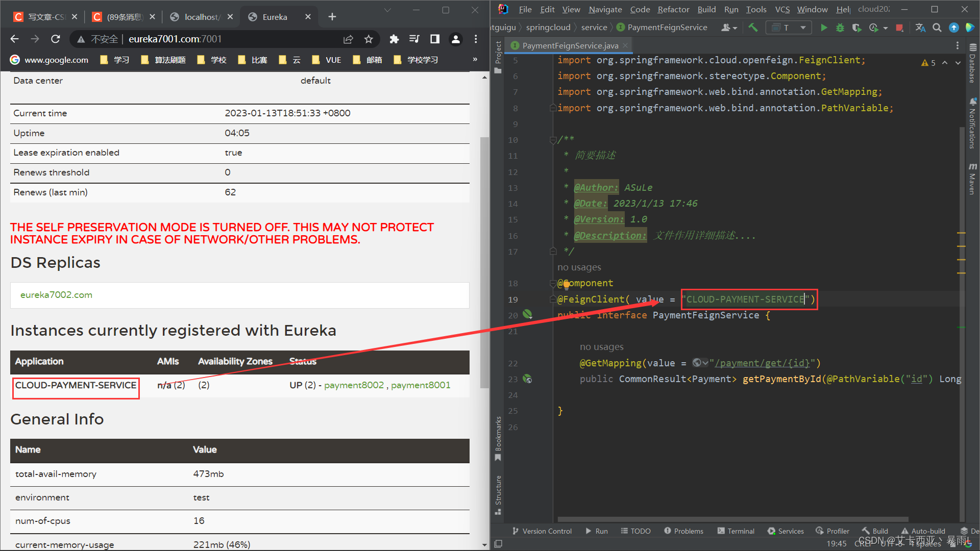Click the Debug bug icon
Viewport: 980px width, 551px height.
[x=840, y=28]
